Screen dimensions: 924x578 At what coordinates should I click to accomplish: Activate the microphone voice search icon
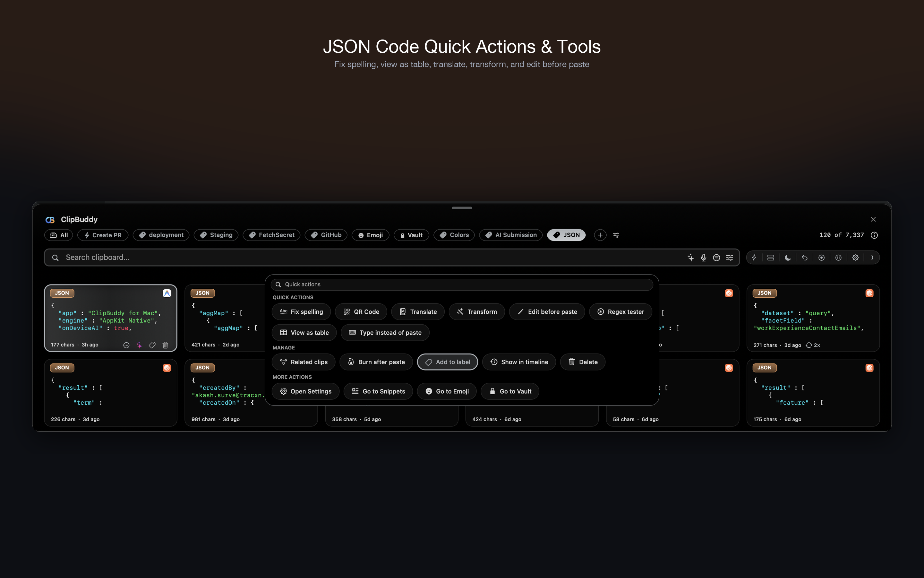pyautogui.click(x=704, y=258)
